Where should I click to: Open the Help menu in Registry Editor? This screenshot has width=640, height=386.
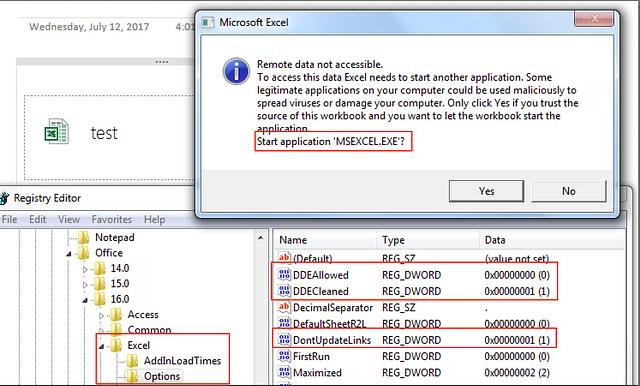(154, 220)
